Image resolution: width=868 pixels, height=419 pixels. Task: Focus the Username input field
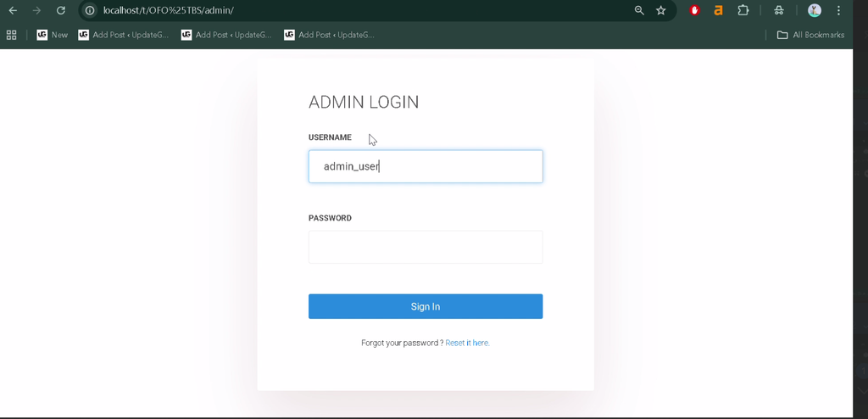pos(426,166)
